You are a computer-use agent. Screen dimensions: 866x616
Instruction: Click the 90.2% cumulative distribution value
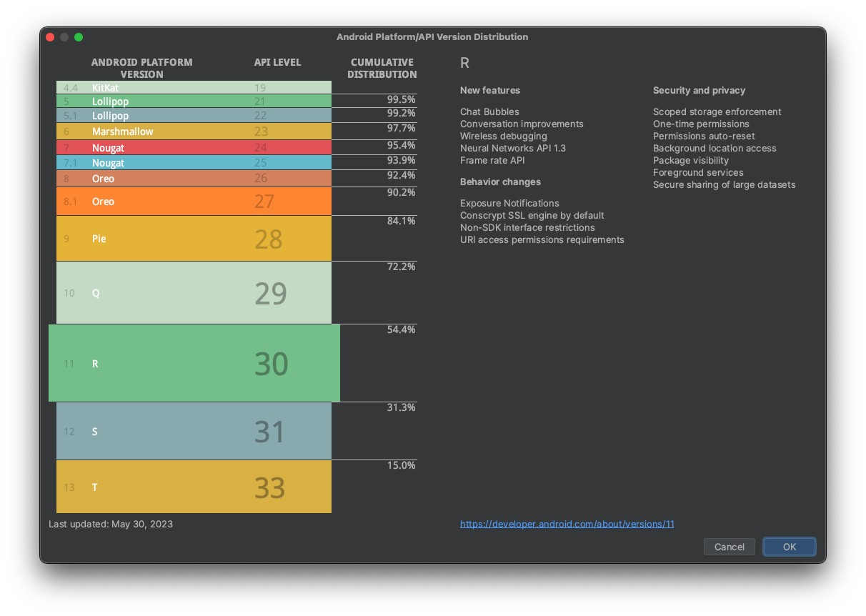(x=401, y=192)
